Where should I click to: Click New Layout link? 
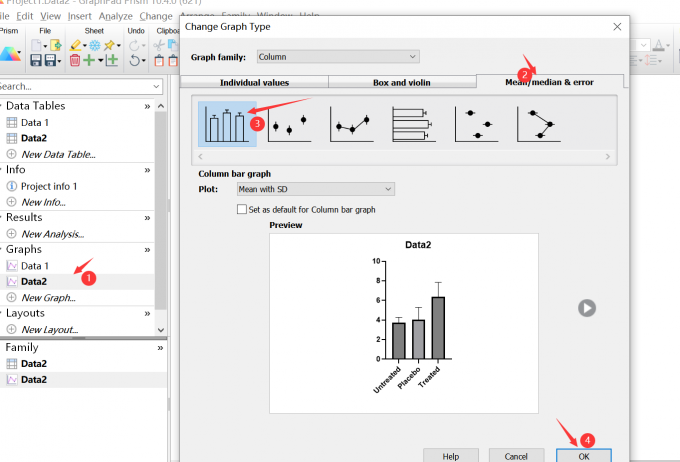point(49,330)
